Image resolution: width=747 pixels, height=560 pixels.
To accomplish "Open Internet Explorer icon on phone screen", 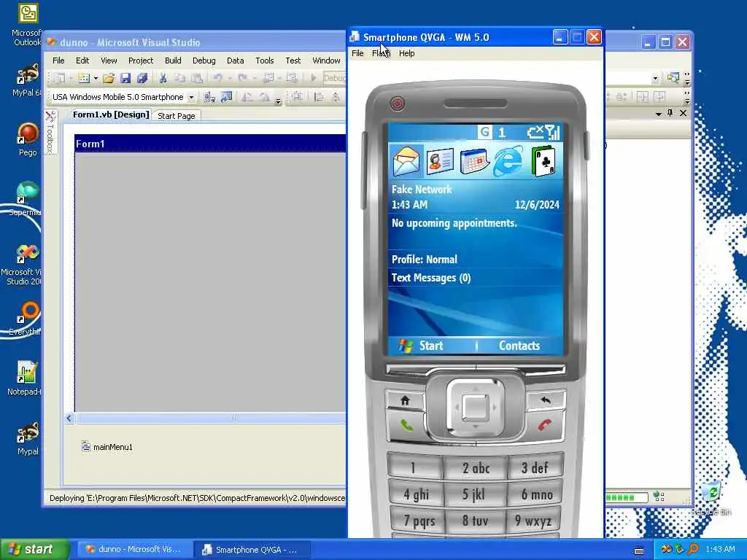I will (x=508, y=161).
